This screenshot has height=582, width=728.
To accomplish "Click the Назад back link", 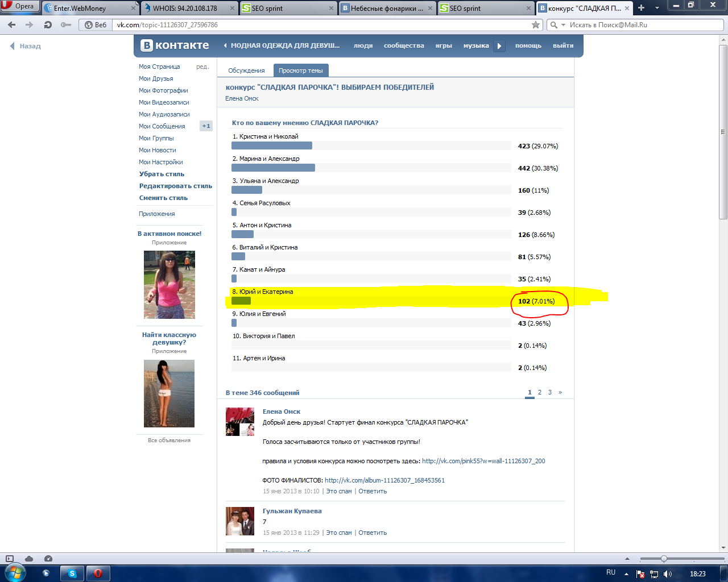I will click(26, 46).
